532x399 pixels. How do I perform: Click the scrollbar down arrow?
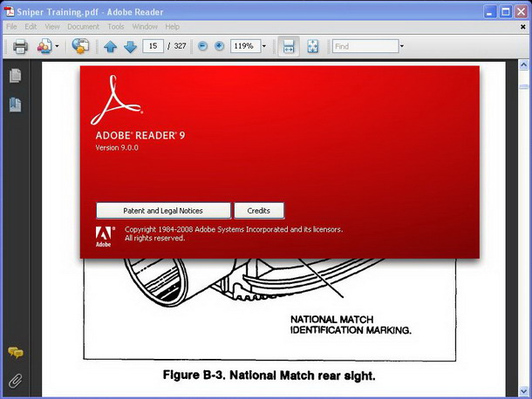pyautogui.click(x=523, y=391)
